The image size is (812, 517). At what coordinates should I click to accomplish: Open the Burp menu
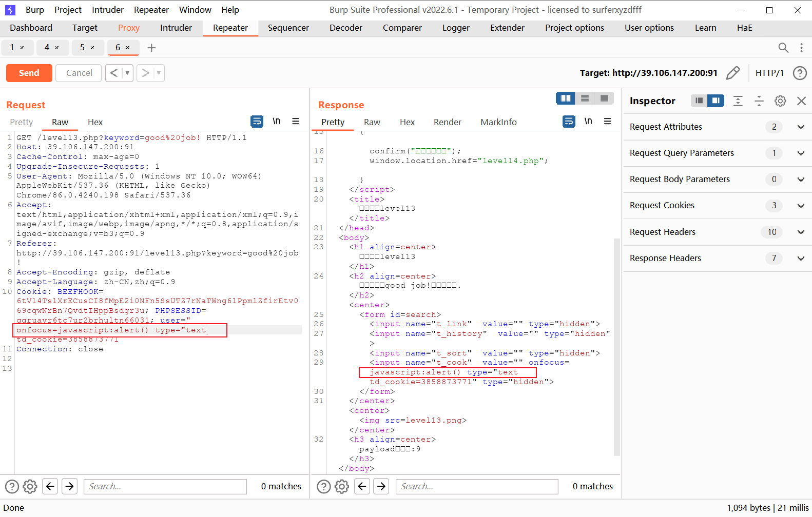pos(35,10)
